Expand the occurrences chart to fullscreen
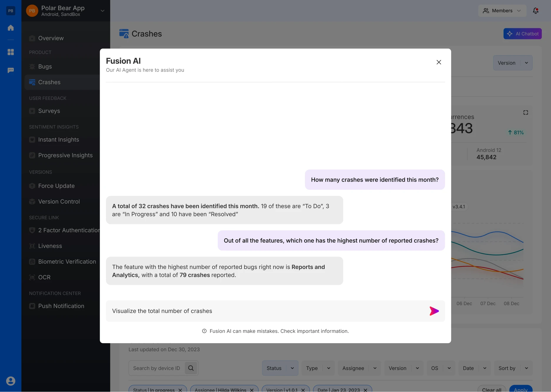 525,112
